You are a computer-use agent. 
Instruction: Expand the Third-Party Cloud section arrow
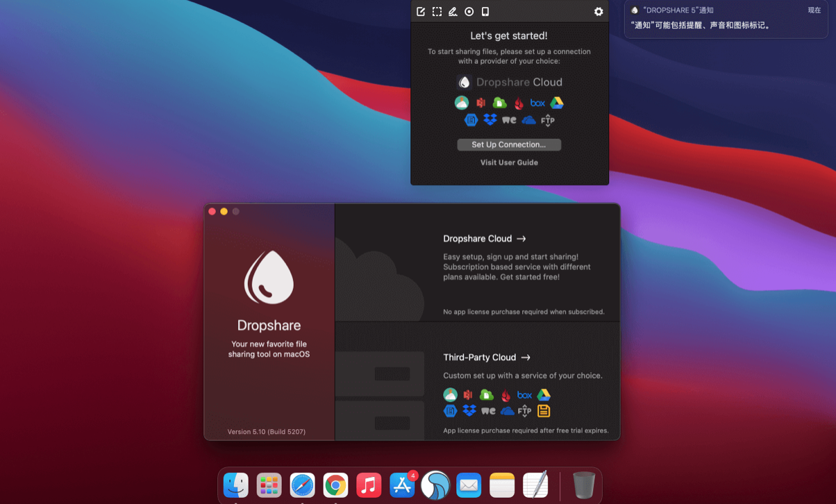click(526, 357)
